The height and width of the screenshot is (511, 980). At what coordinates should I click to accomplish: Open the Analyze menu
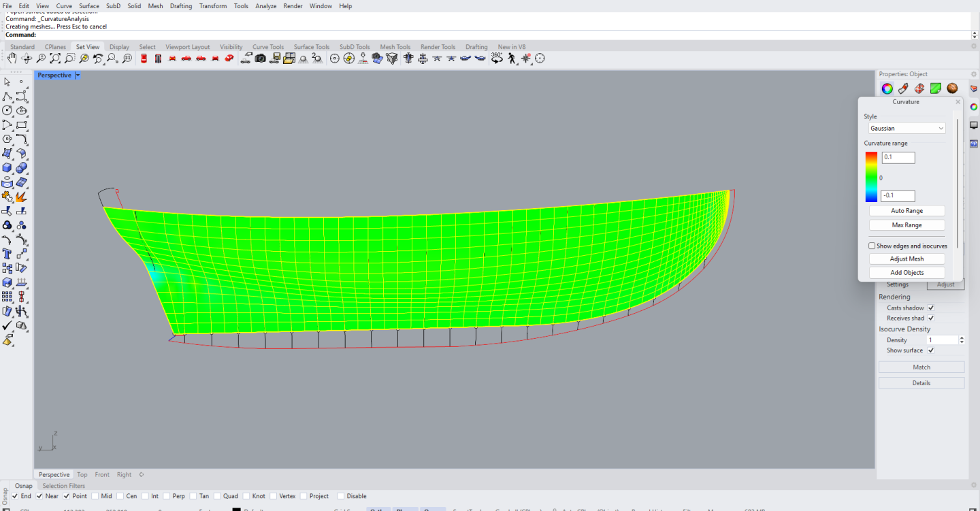pos(265,6)
